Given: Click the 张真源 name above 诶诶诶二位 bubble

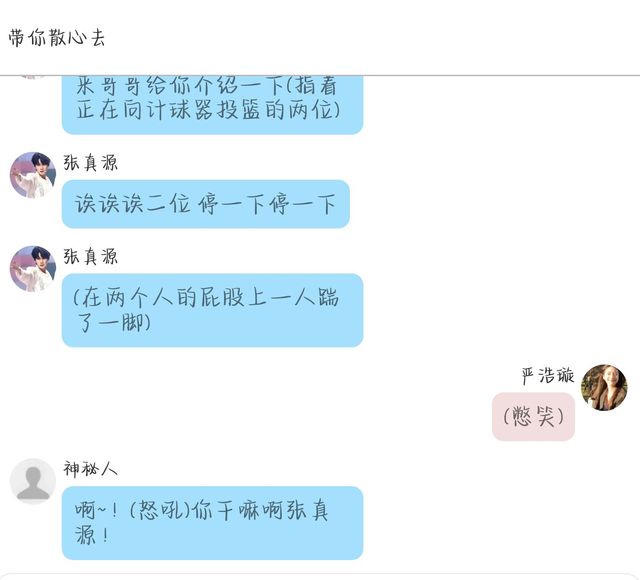Looking at the screenshot, I should pos(91,163).
